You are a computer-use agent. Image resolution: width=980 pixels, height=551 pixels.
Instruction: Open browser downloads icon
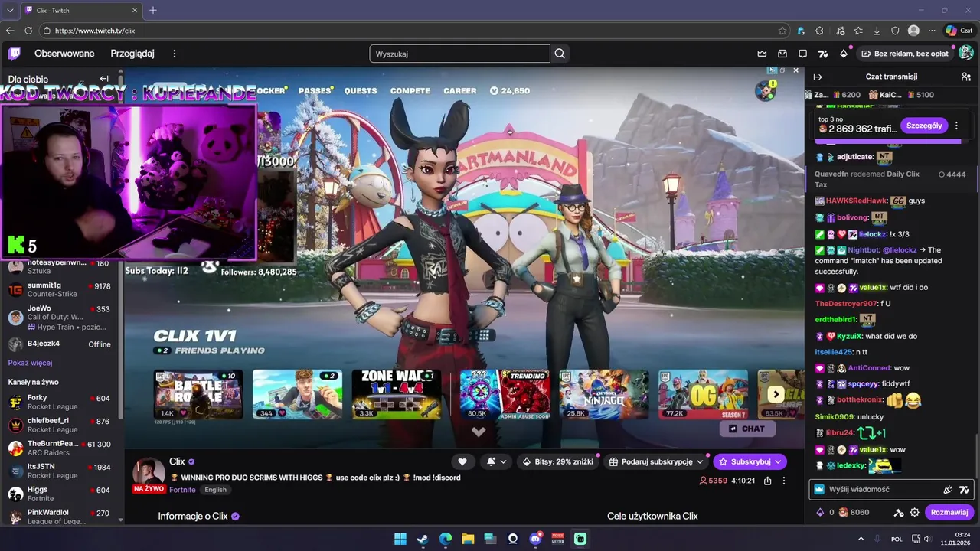click(x=877, y=31)
